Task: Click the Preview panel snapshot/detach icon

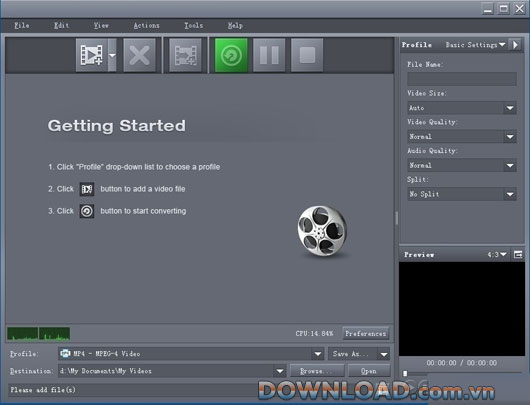Action: (518, 255)
